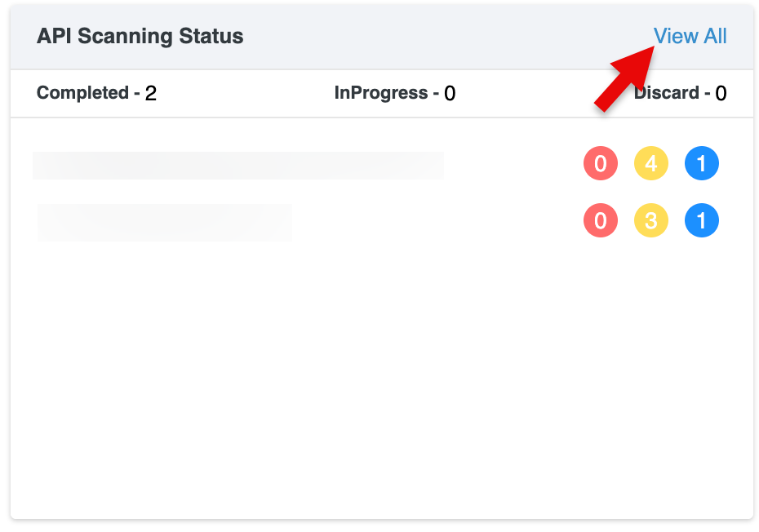
Task: Click the blue info badge showing 1 on first row
Action: 702,163
